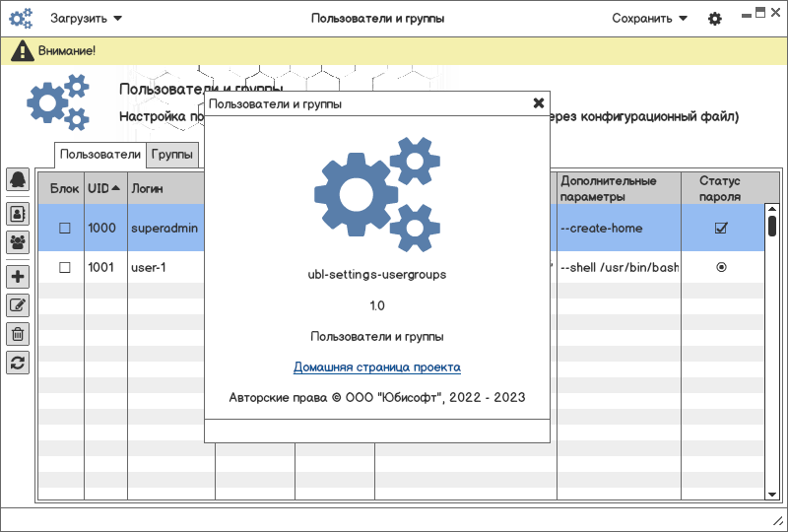The image size is (788, 532).
Task: Click the Блок column header
Action: point(61,188)
